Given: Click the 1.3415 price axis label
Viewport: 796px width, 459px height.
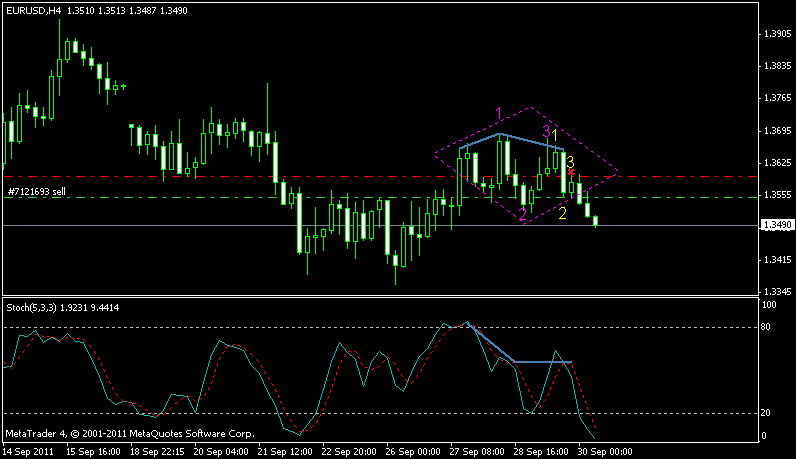Looking at the screenshot, I should [777, 260].
